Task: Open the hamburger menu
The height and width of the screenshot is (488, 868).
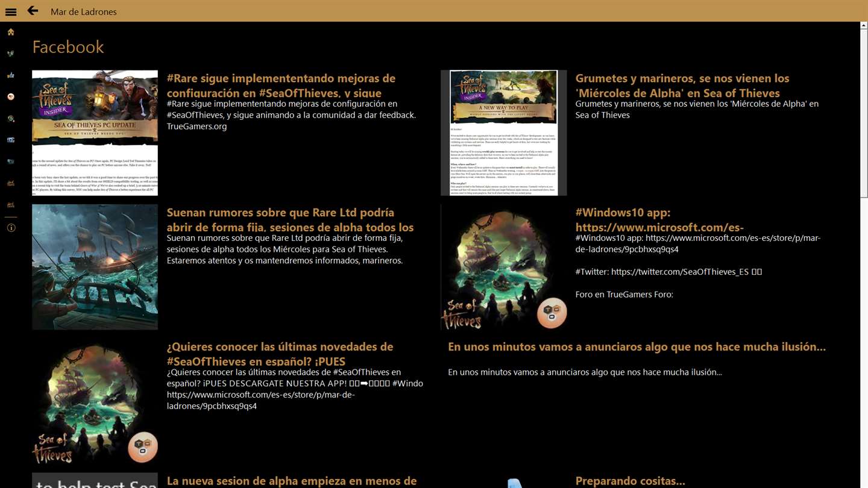Action: (x=11, y=11)
